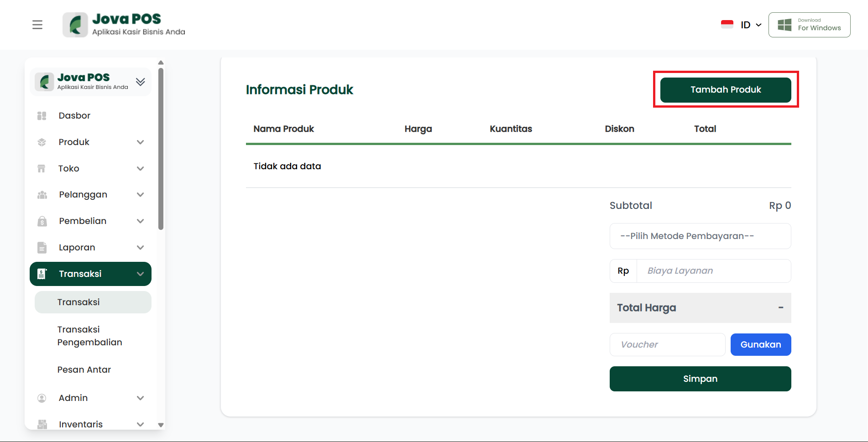Click the Admin user icon
Screen dimensions: 868x442
coord(42,398)
